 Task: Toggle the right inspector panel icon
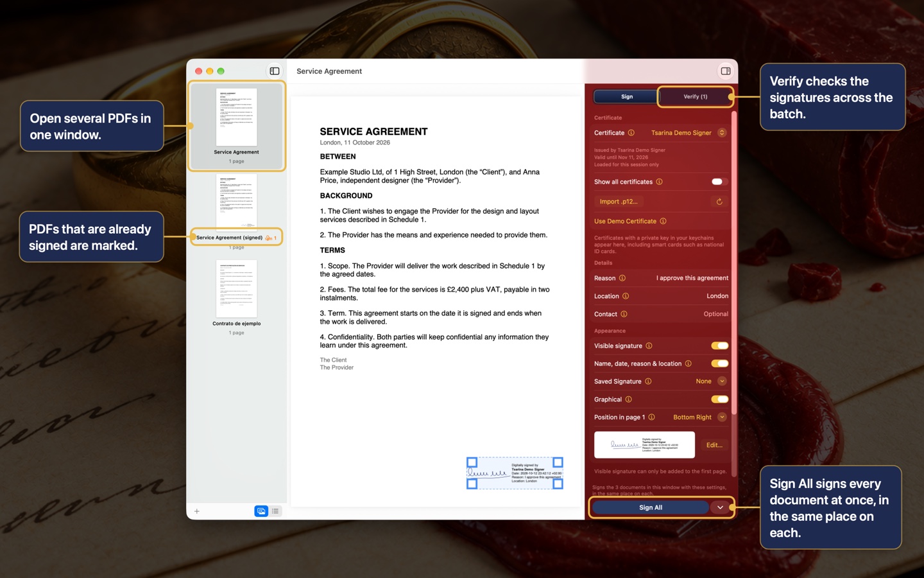(726, 71)
